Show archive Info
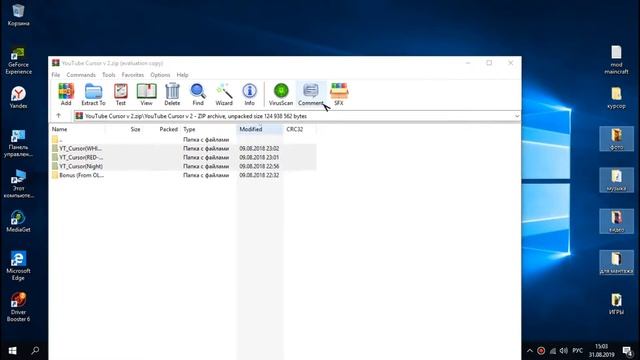 (249, 94)
